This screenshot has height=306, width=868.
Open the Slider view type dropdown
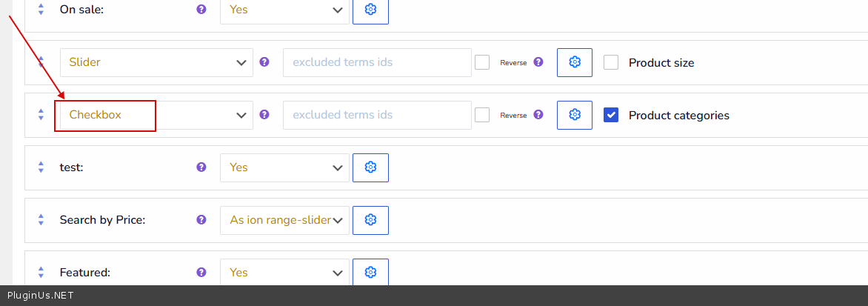pos(156,62)
